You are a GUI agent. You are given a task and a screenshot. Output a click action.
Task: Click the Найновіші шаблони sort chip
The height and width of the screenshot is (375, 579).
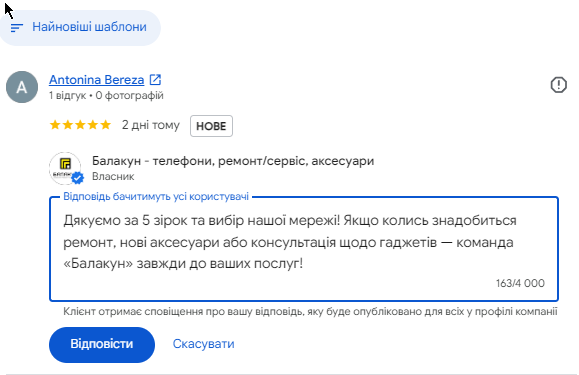point(79,28)
